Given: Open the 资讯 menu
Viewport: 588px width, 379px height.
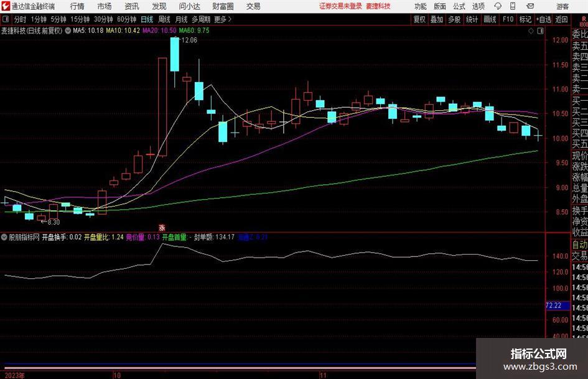Looking at the screenshot, I should 132,6.
